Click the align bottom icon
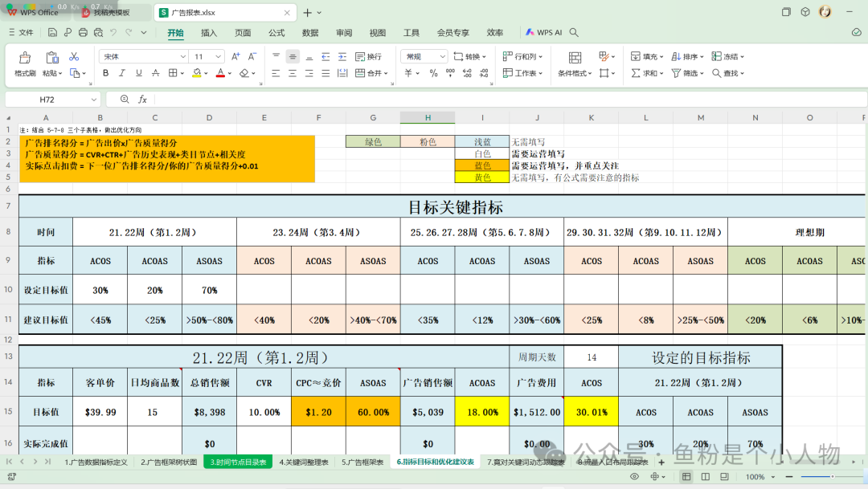Viewport: 868px width, 489px height. click(309, 56)
